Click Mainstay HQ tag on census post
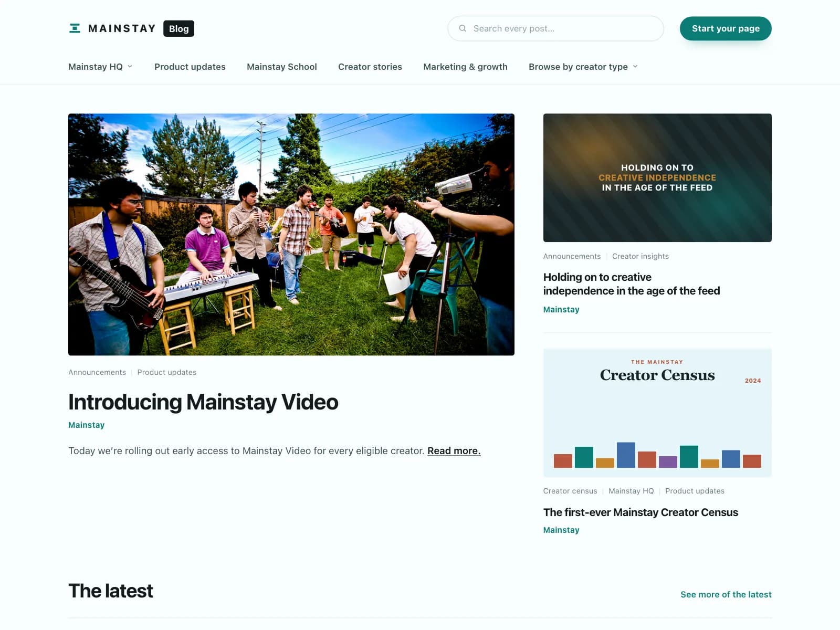840x630 pixels. tap(631, 491)
